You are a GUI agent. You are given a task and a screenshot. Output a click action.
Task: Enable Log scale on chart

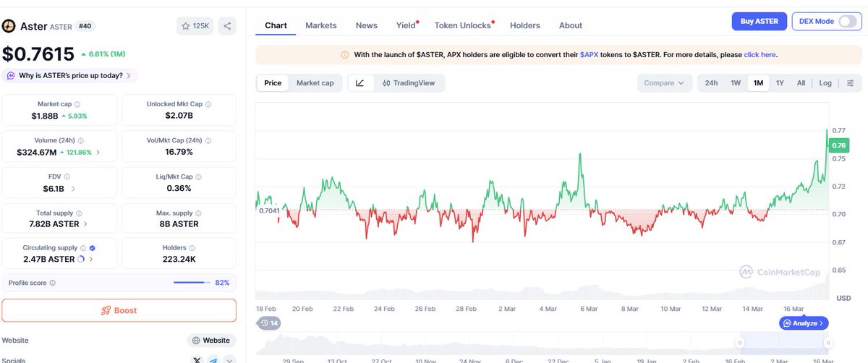825,83
